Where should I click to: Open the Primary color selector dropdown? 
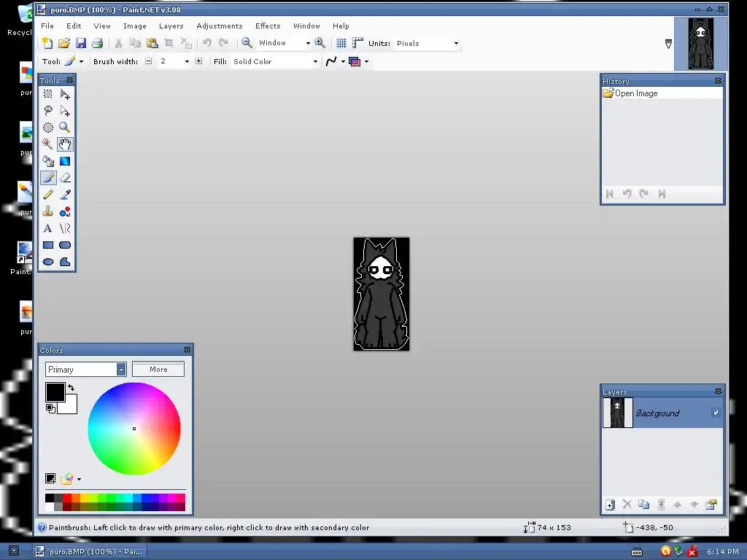pyautogui.click(x=121, y=370)
